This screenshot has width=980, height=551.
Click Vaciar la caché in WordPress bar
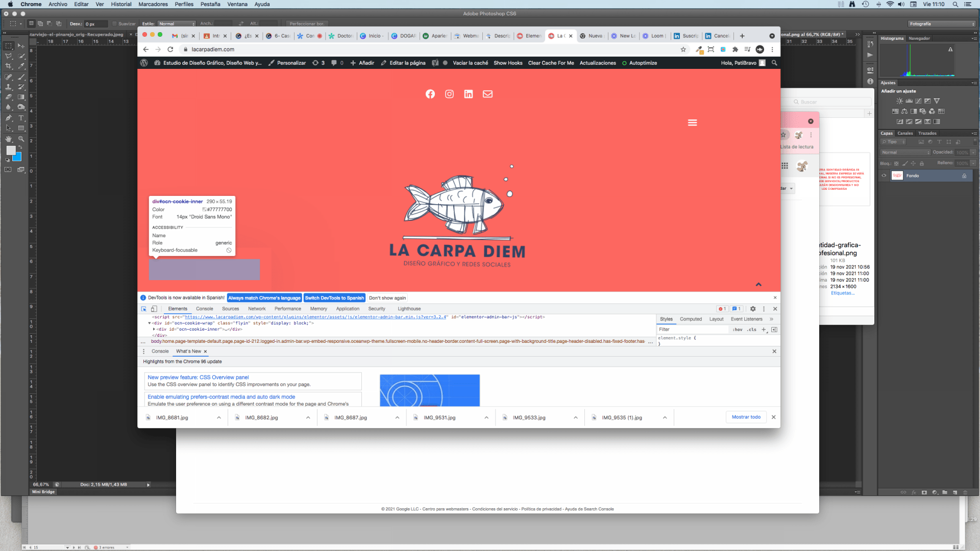tap(470, 63)
